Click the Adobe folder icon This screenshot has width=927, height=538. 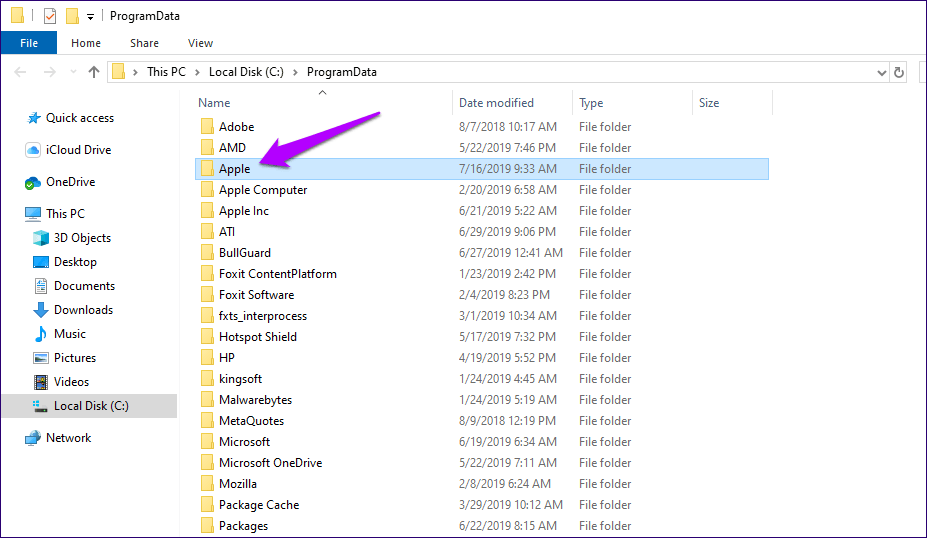coord(207,127)
